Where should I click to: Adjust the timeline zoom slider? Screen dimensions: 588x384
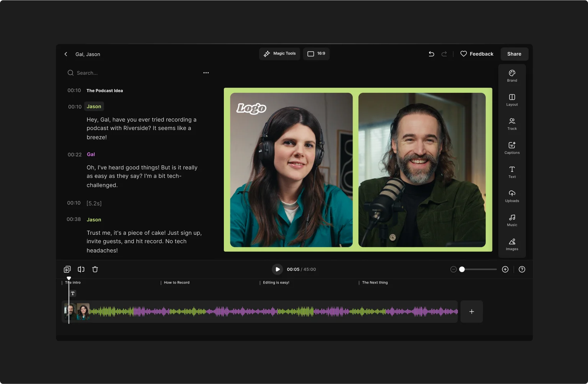(462, 269)
